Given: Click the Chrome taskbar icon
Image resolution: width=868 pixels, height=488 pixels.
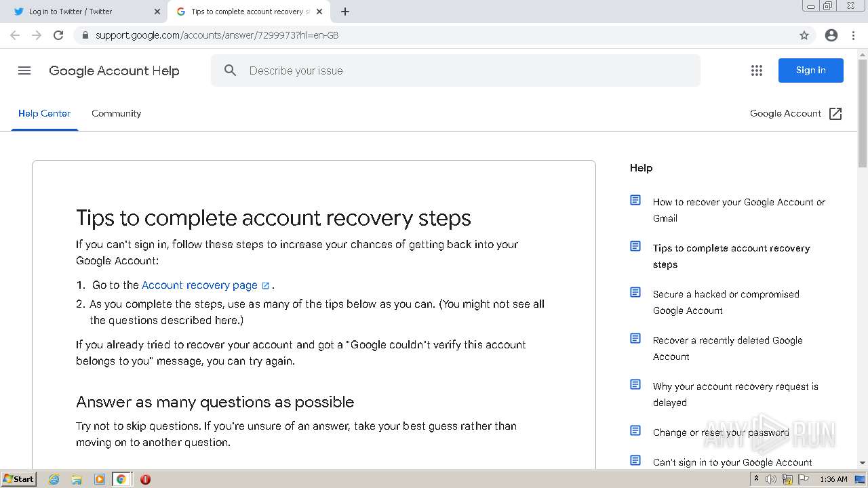Looking at the screenshot, I should point(121,479).
